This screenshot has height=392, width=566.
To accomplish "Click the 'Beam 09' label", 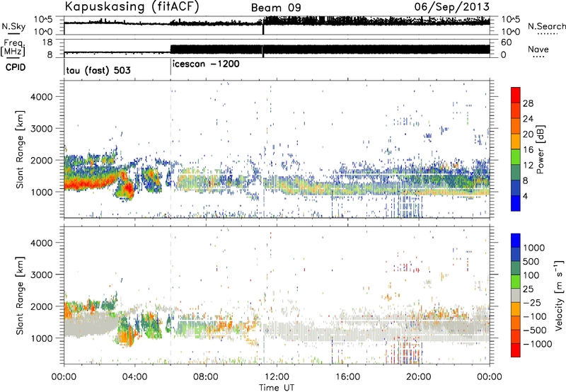I will pos(276,8).
